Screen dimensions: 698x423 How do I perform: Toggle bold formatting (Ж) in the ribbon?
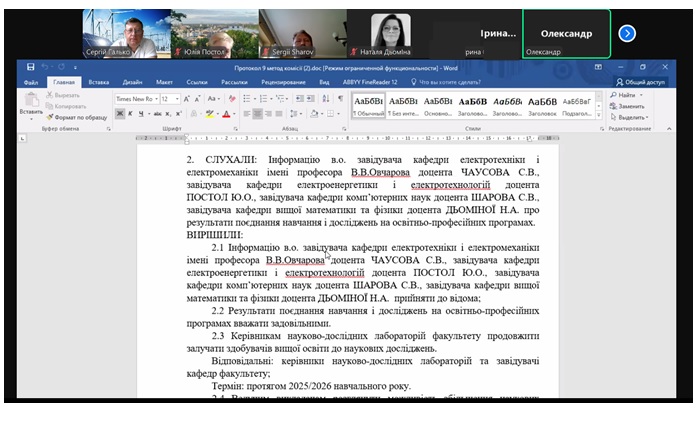pos(120,114)
